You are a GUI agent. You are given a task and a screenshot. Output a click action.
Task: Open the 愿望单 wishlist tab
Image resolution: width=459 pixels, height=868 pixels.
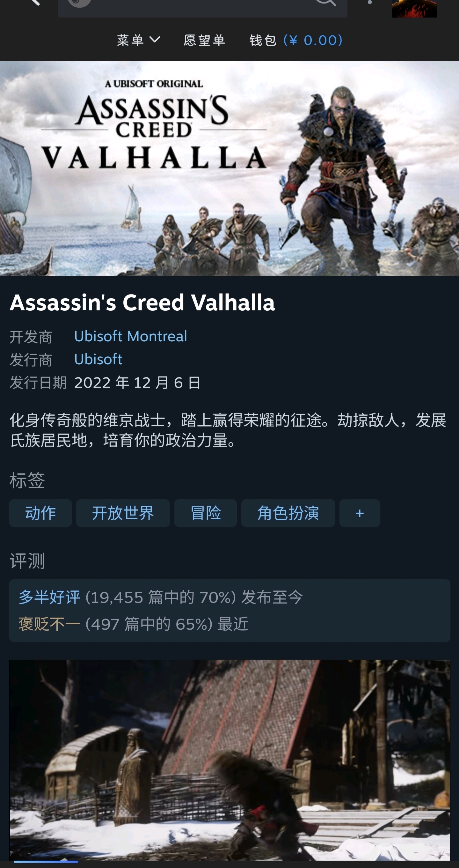[x=204, y=40]
